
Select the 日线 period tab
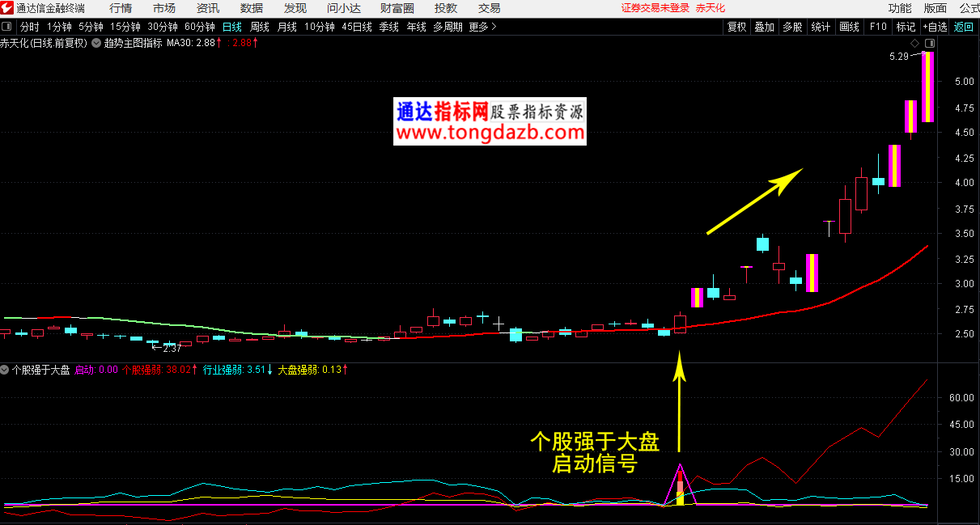click(x=232, y=27)
